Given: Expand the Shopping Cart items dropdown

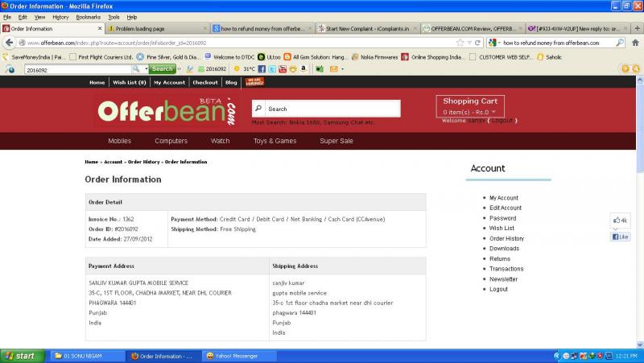Looking at the screenshot, I should point(493,112).
